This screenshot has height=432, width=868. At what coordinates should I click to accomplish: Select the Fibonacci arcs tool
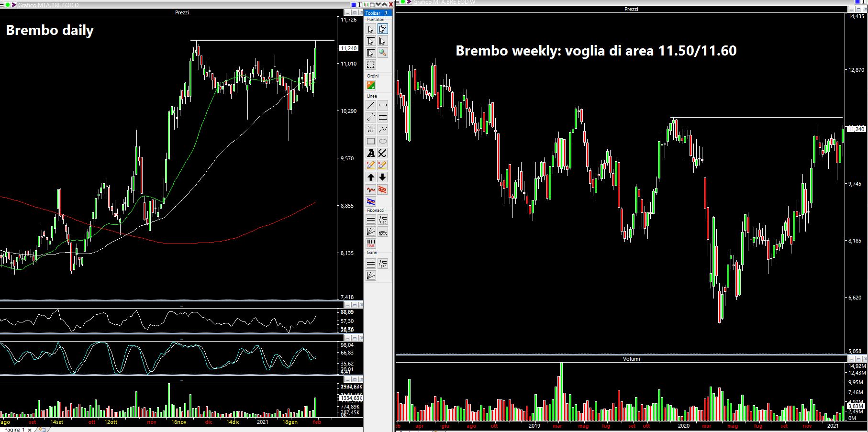point(382,232)
